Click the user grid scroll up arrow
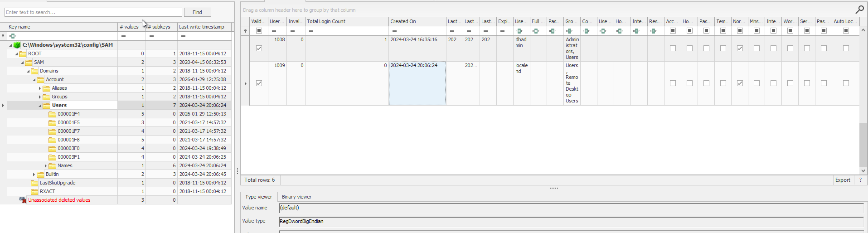The width and height of the screenshot is (868, 233). click(863, 30)
